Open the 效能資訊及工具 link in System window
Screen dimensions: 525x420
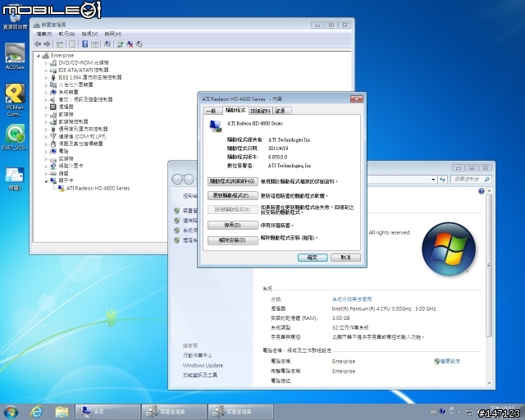coord(200,375)
